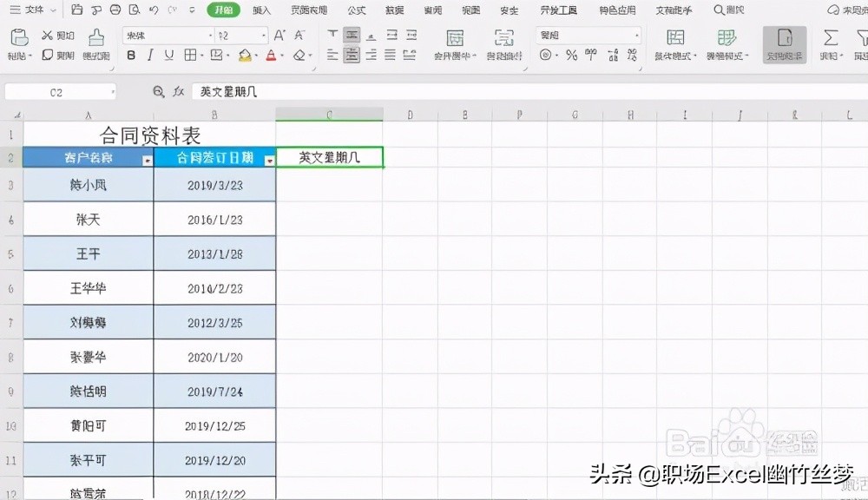
Task: Click the Filter funnel button
Action: pyautogui.click(x=861, y=43)
